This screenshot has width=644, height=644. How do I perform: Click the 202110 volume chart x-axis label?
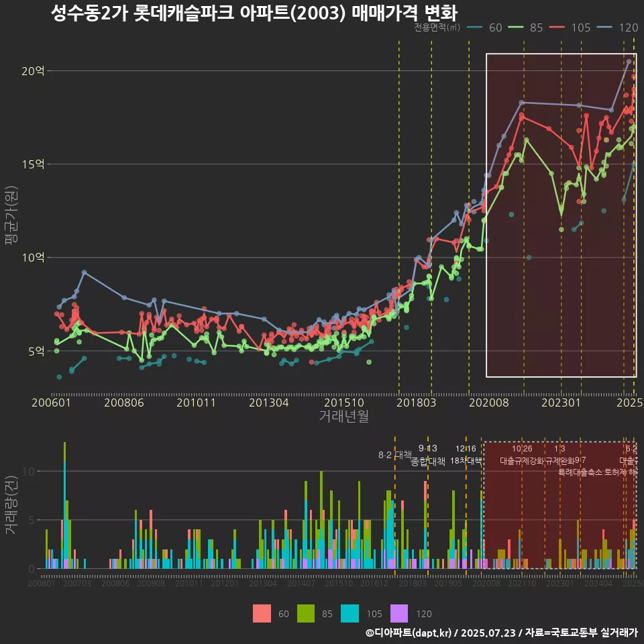(522, 583)
